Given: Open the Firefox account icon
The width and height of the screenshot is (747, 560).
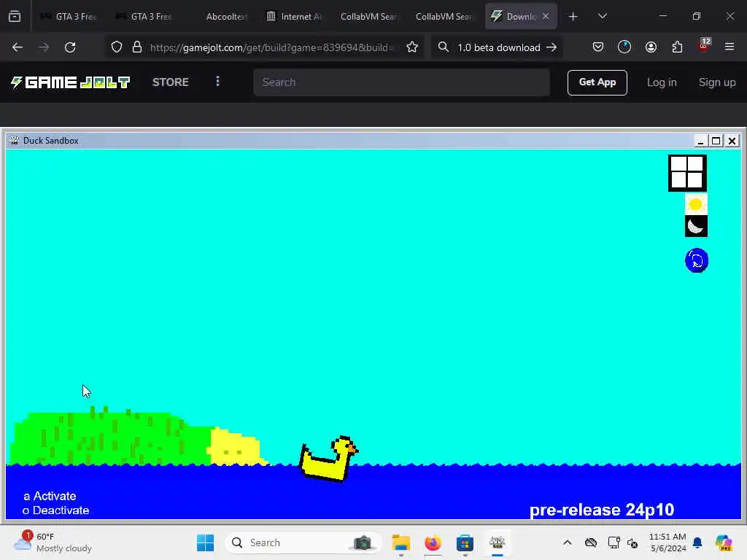Looking at the screenshot, I should (x=651, y=47).
